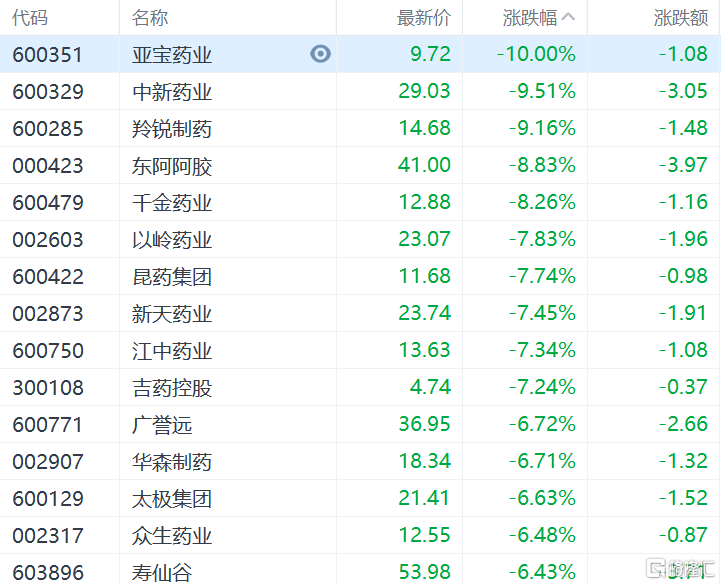The height and width of the screenshot is (585, 721).
Task: Open stock 东阿阿胶
Action: tap(172, 166)
